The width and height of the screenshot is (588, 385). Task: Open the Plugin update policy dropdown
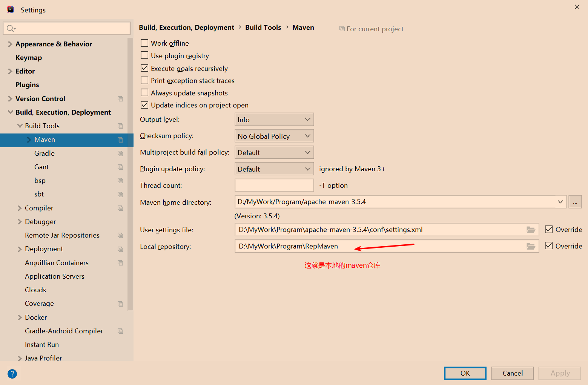274,169
